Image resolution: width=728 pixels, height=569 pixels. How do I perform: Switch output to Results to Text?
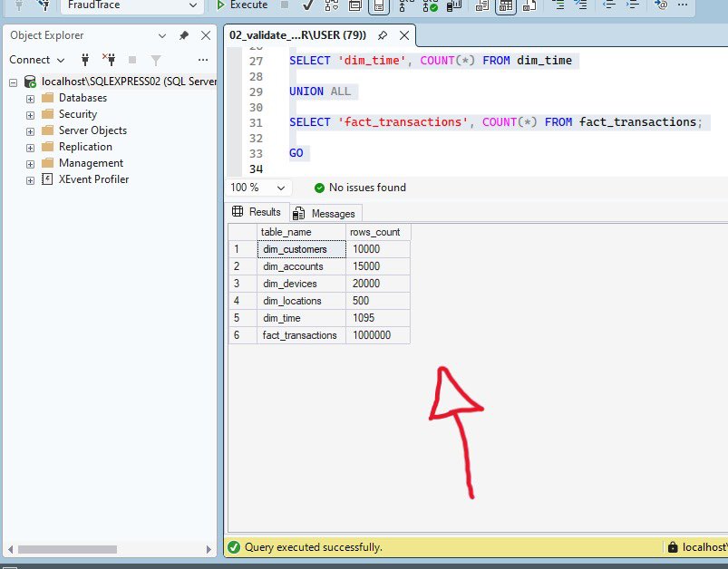pos(482,5)
